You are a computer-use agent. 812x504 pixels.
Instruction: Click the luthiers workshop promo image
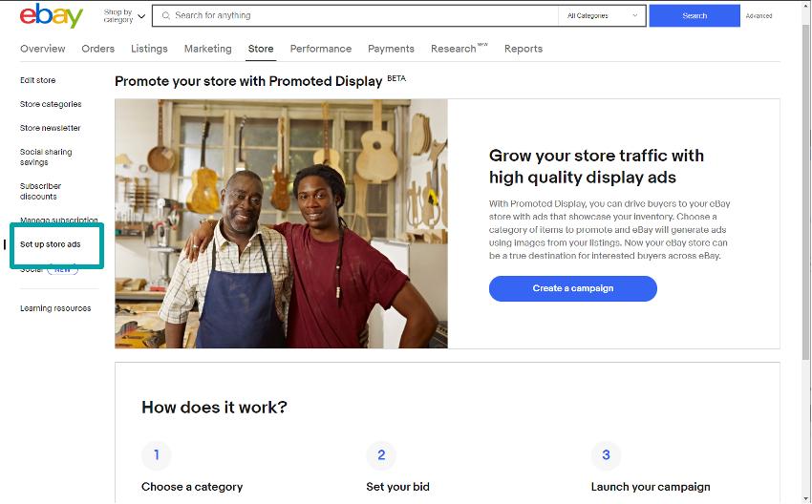click(x=281, y=223)
